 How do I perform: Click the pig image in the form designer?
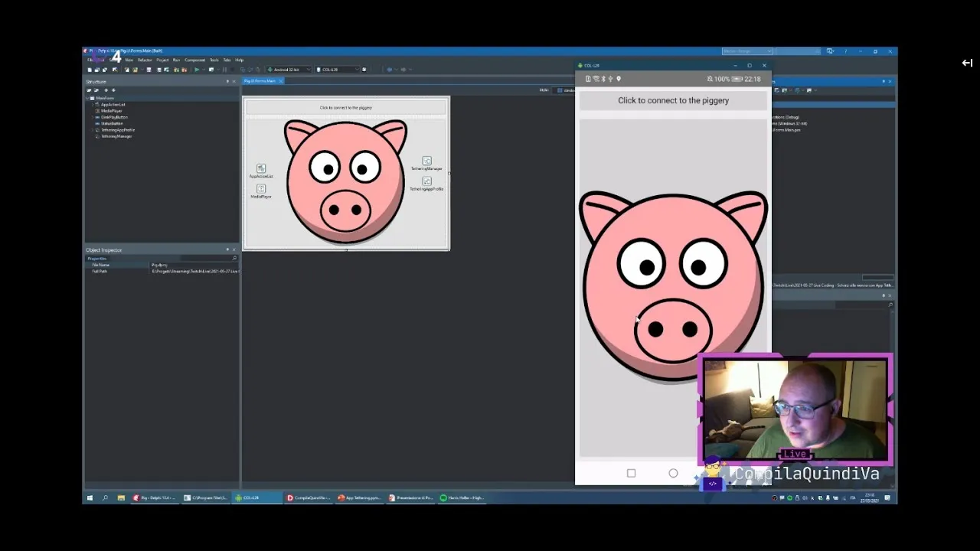(x=345, y=181)
